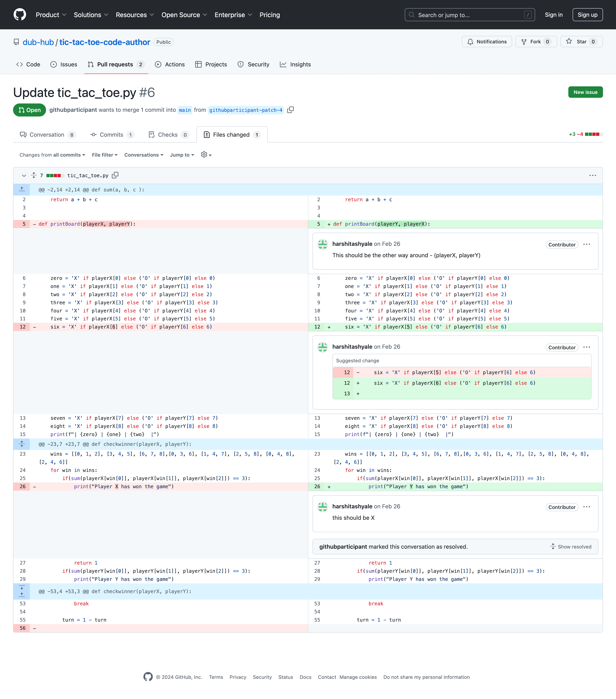
Task: Collapse the tic_tac_toe.py file diff
Action: (x=24, y=175)
